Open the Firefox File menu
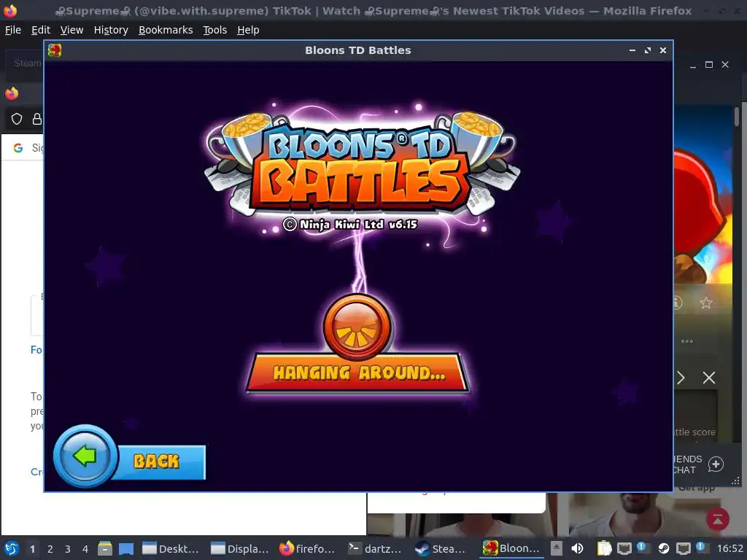This screenshot has height=560, width=747. [x=13, y=30]
